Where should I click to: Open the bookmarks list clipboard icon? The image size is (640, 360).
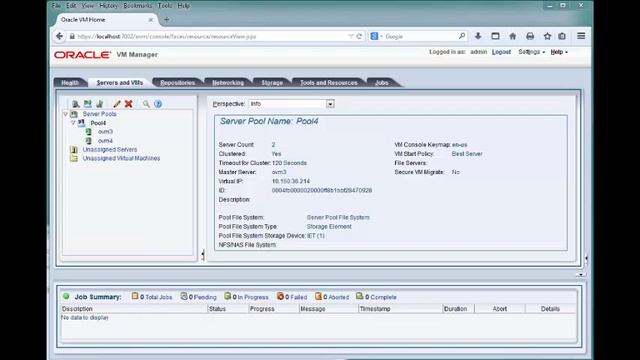[x=562, y=36]
